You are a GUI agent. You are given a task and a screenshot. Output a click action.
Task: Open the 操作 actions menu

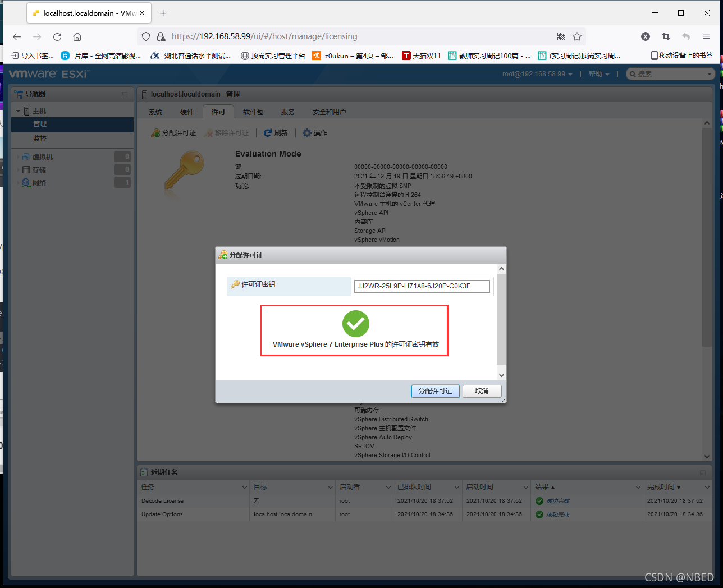(315, 133)
